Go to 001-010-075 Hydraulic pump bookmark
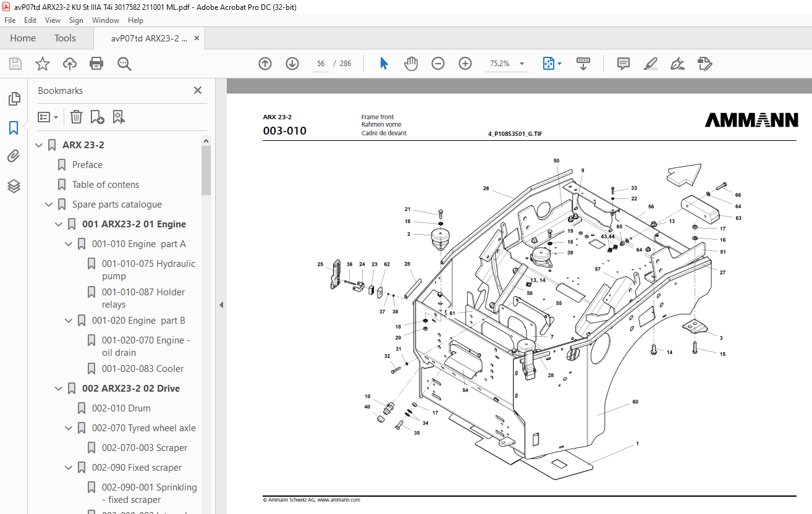 click(x=148, y=270)
